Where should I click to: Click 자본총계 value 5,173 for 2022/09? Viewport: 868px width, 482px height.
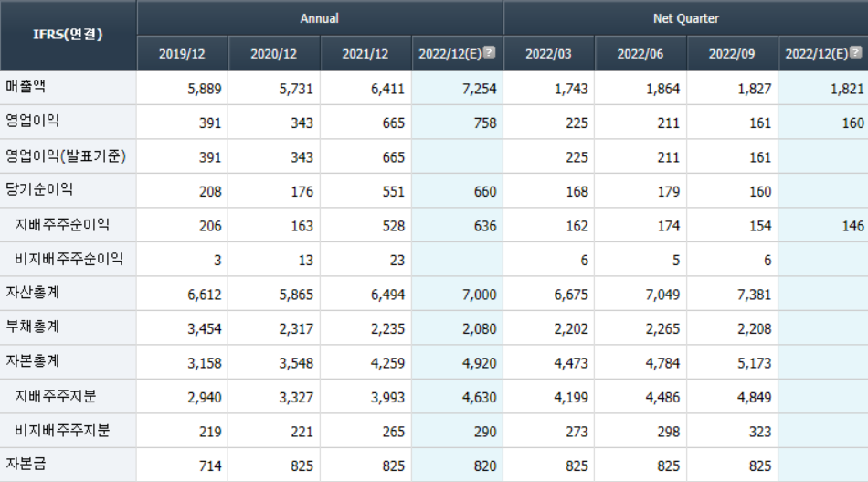pos(755,363)
